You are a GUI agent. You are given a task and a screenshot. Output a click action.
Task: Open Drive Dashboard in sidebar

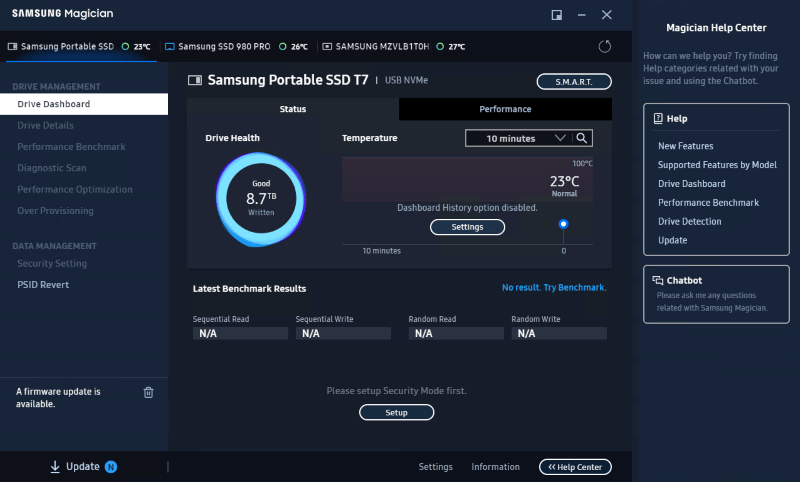(84, 104)
